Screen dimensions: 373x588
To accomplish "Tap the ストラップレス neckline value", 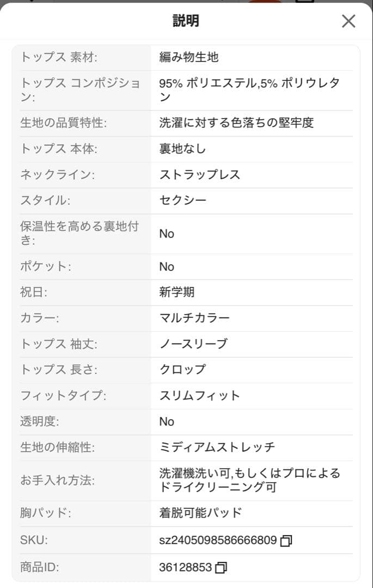I will pyautogui.click(x=199, y=175).
